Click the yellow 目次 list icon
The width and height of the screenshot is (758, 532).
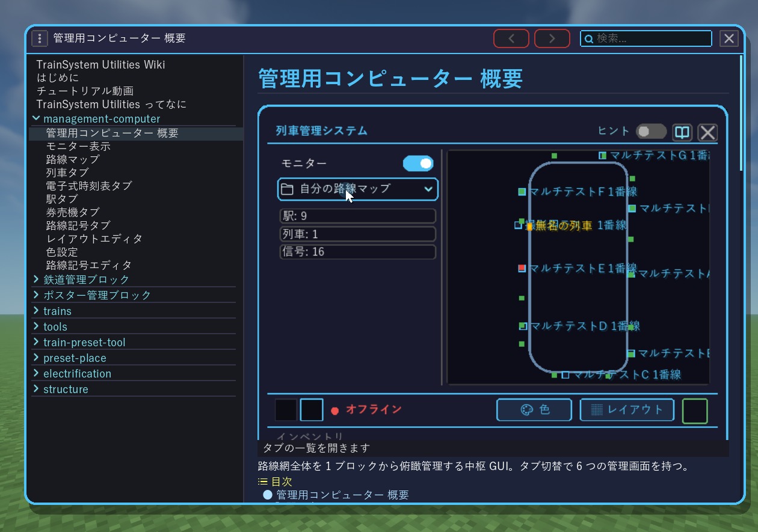(263, 482)
